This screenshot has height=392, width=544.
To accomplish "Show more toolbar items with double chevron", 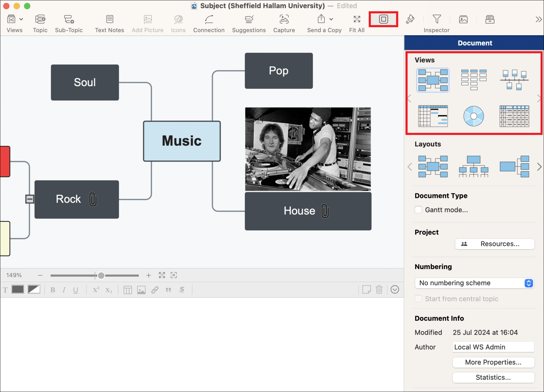I will tap(538, 20).
